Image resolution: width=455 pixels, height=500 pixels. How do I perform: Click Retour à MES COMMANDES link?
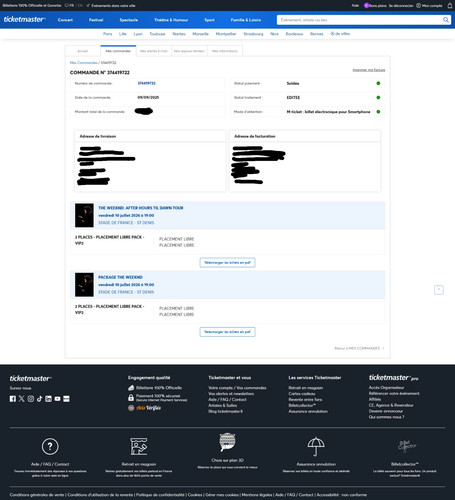pos(359,348)
